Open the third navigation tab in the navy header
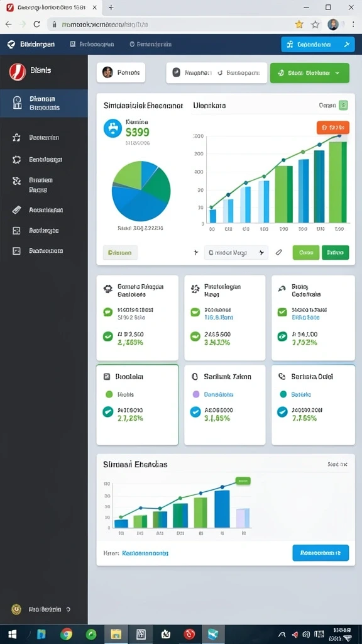362x644 pixels. click(150, 45)
